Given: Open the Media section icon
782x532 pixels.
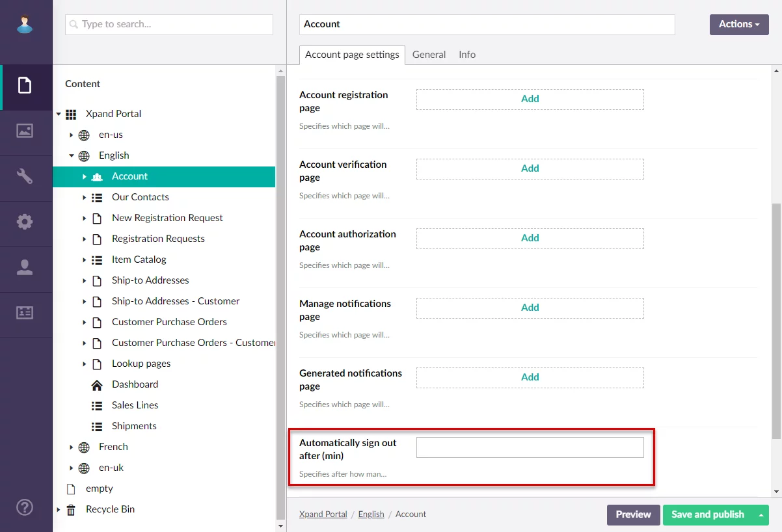Looking at the screenshot, I should [25, 131].
